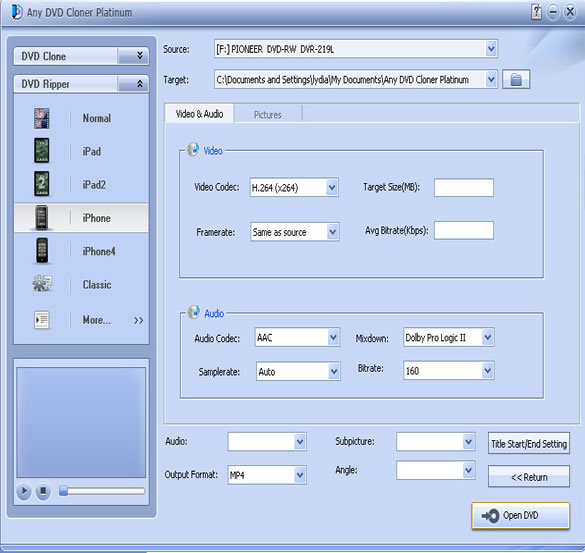585x553 pixels.
Task: Click the Video section disc icon
Action: pos(193,150)
